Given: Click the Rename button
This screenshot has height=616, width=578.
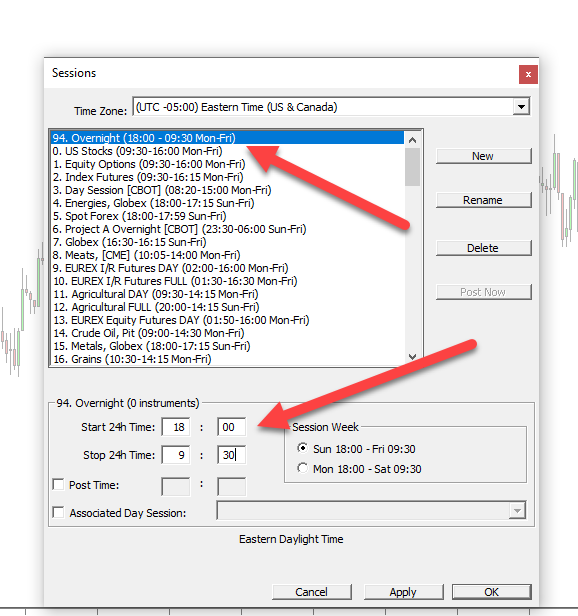Looking at the screenshot, I should click(483, 200).
